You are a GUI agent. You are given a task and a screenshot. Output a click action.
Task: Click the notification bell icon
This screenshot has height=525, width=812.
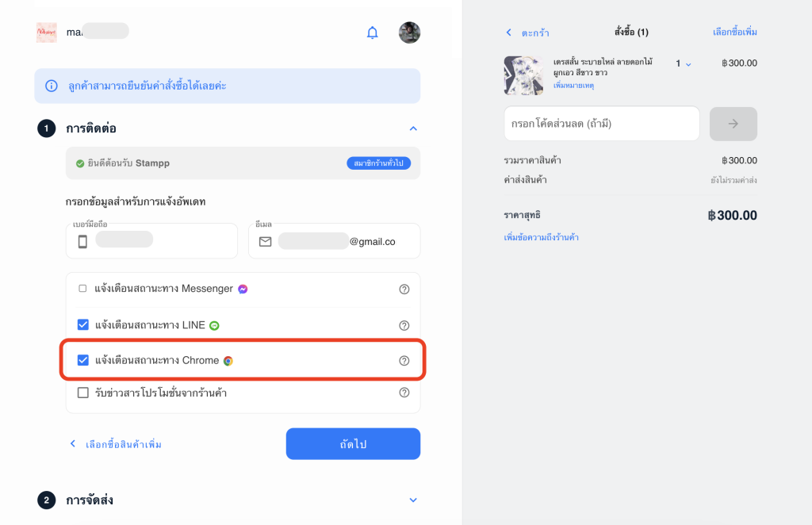click(x=372, y=33)
